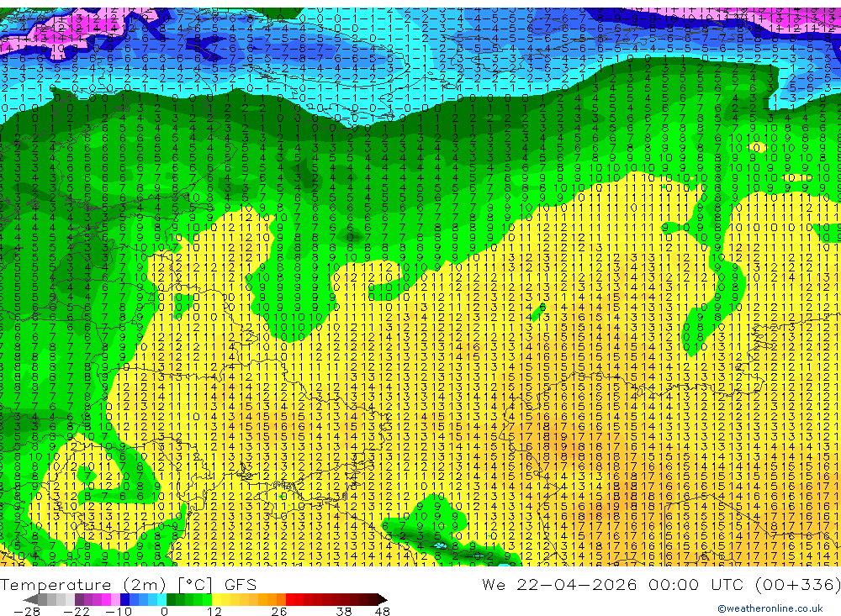The height and width of the screenshot is (616, 841).
Task: Click the 48 label on the legend
Action: pos(382,611)
